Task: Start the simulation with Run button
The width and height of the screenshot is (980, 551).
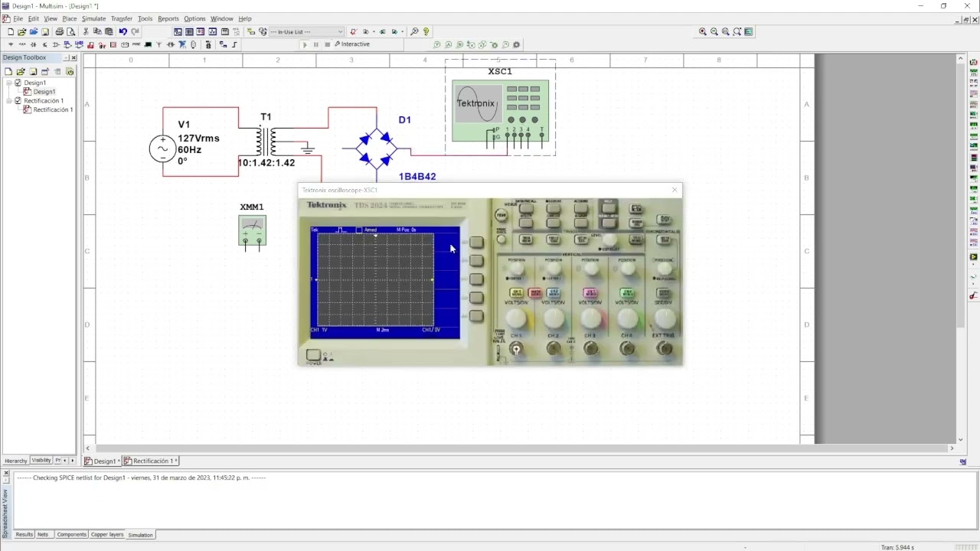Action: [x=305, y=44]
